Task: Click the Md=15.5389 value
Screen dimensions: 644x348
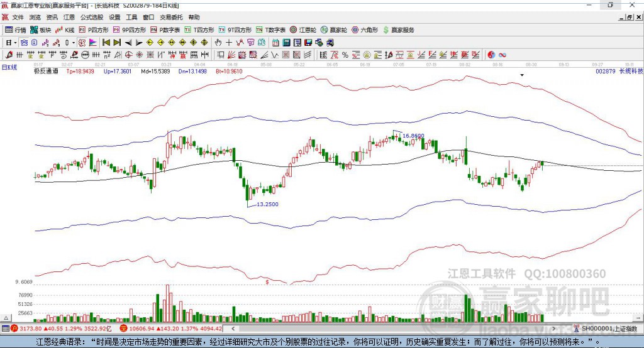Action: 155,71
